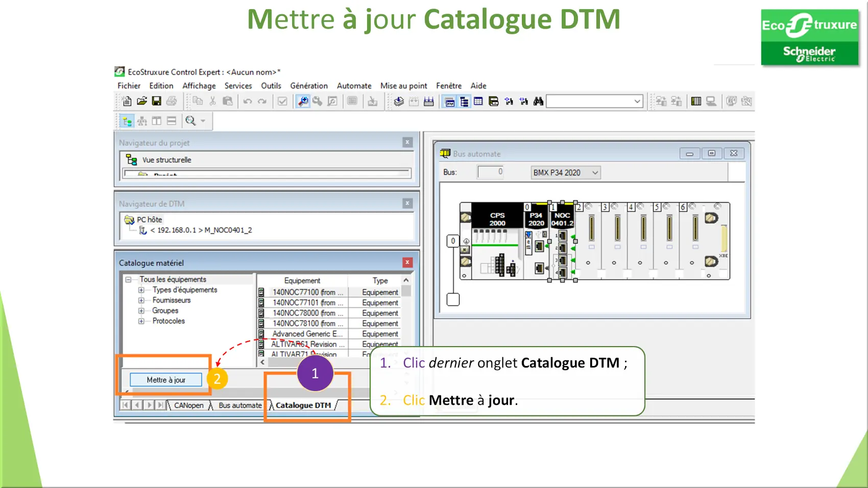
Task: Click the Undo arrow icon
Action: [248, 101]
